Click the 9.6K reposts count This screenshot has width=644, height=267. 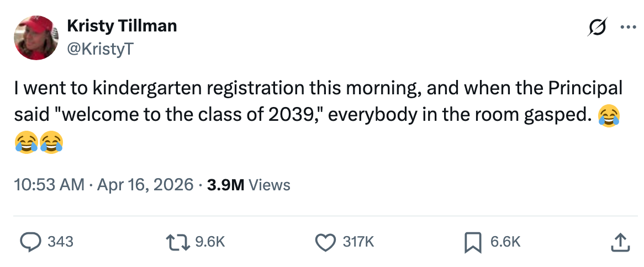click(212, 241)
